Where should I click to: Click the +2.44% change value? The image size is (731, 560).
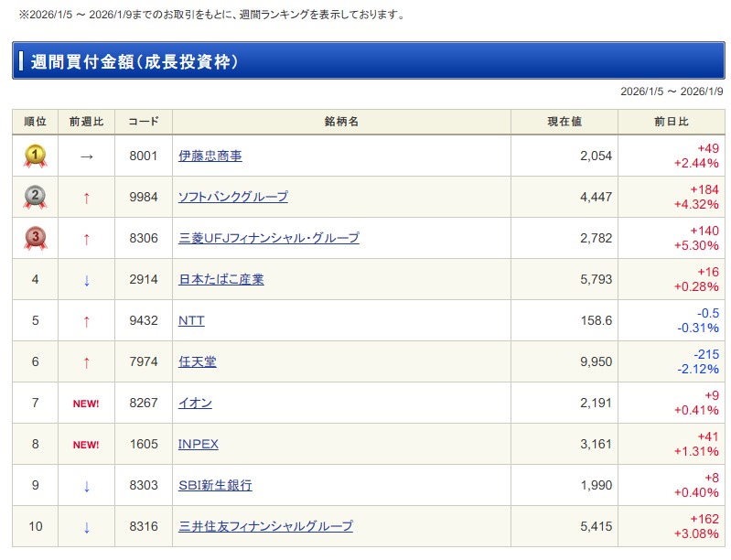(x=696, y=163)
